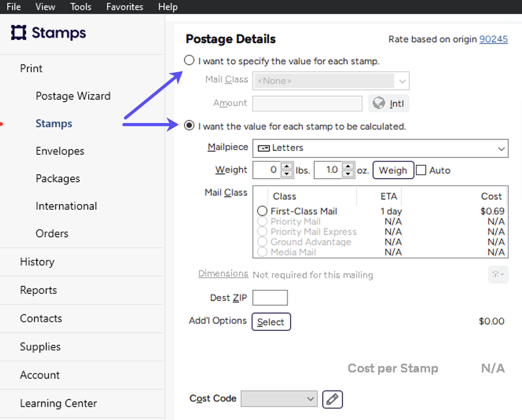Open the Cost Code dropdown

coord(279,399)
